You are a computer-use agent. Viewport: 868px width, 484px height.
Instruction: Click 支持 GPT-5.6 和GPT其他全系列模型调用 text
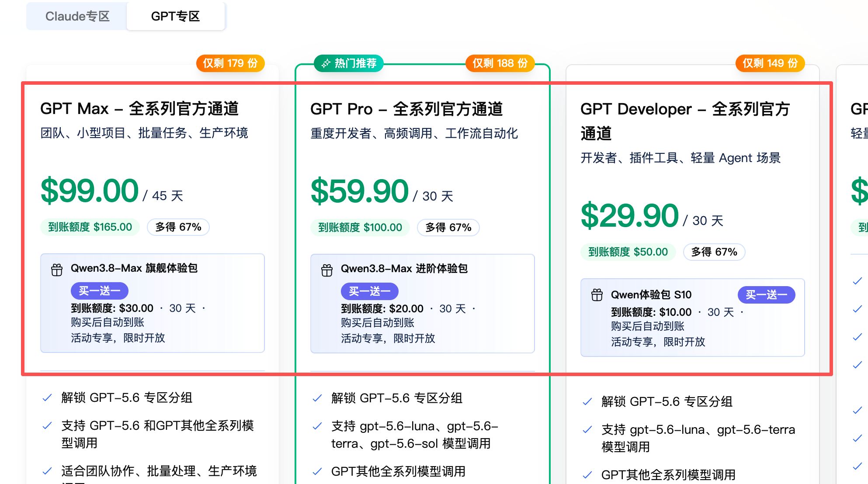point(157,434)
